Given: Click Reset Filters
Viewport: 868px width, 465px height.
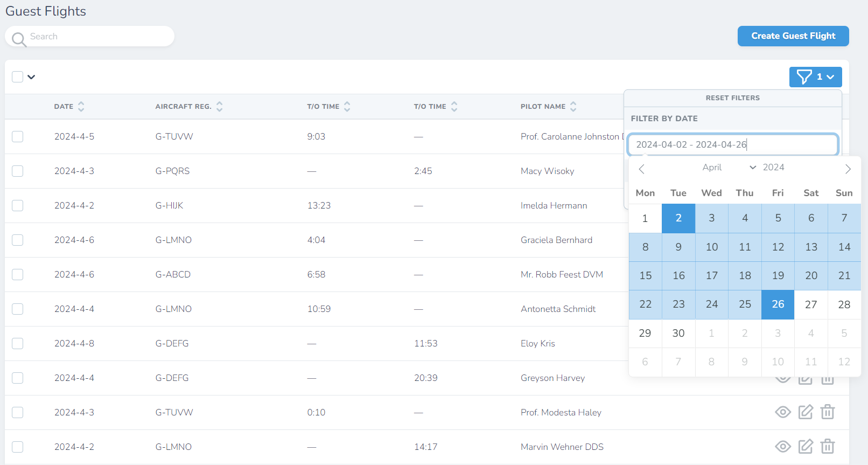Looking at the screenshot, I should coord(732,98).
